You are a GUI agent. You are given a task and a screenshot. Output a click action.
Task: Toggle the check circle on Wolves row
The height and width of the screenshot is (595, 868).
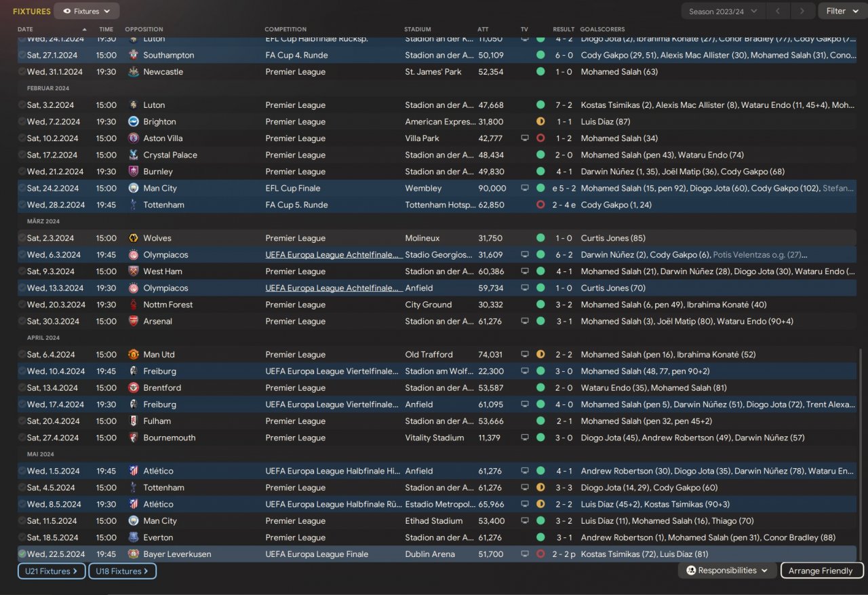pyautogui.click(x=22, y=238)
